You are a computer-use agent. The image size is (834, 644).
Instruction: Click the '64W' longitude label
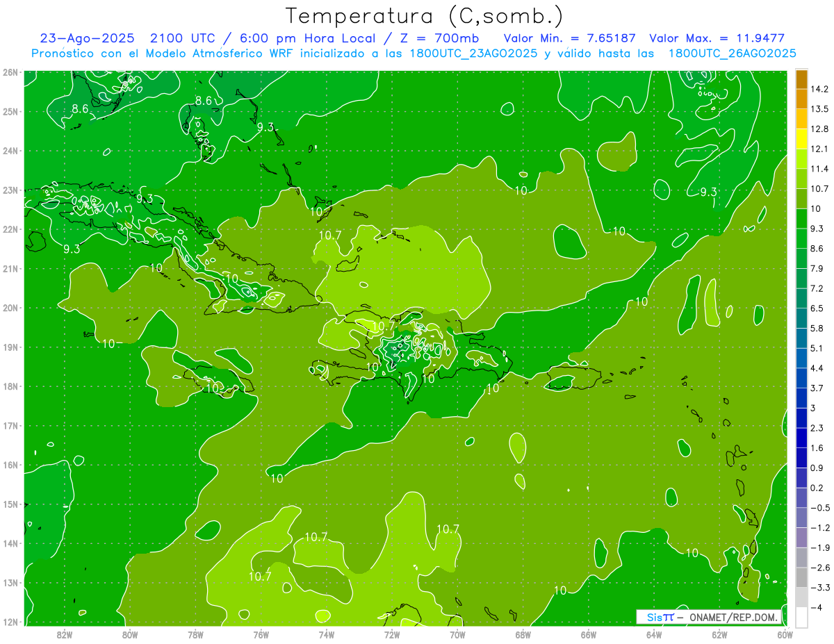(654, 634)
